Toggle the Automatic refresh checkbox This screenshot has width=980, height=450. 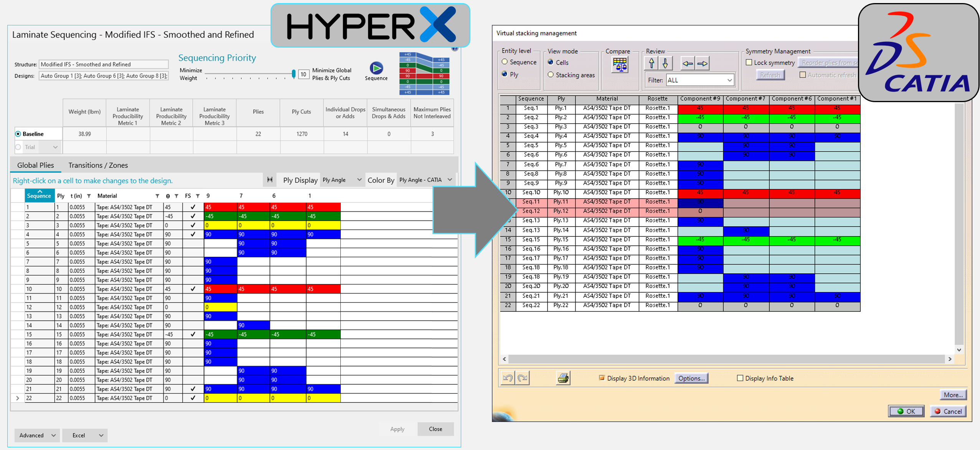803,75
